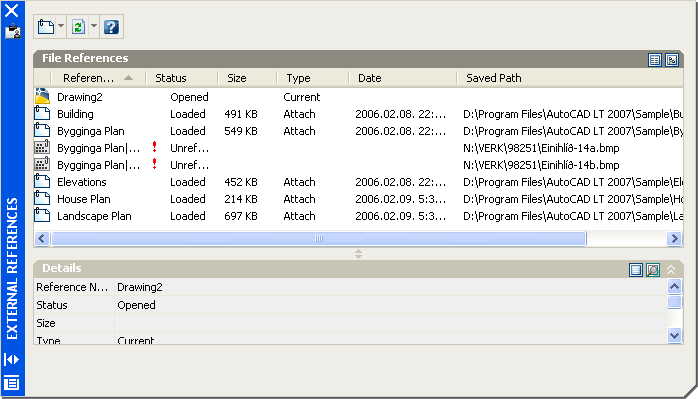698x399 pixels.
Task: Select the Bygginga Plan DWG icon
Action: point(42,130)
